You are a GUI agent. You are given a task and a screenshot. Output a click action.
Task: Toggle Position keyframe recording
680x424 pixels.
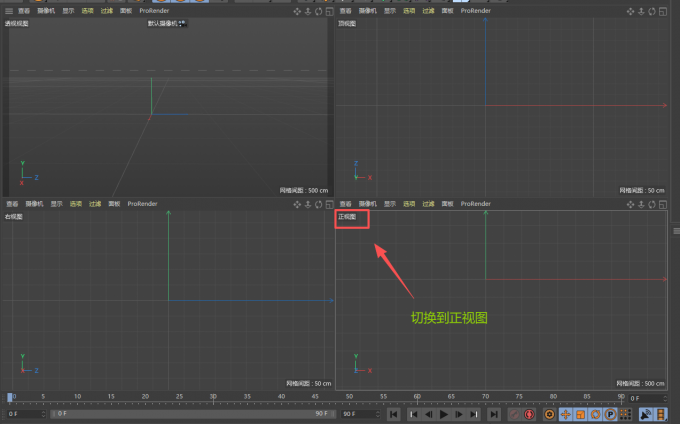(x=565, y=414)
